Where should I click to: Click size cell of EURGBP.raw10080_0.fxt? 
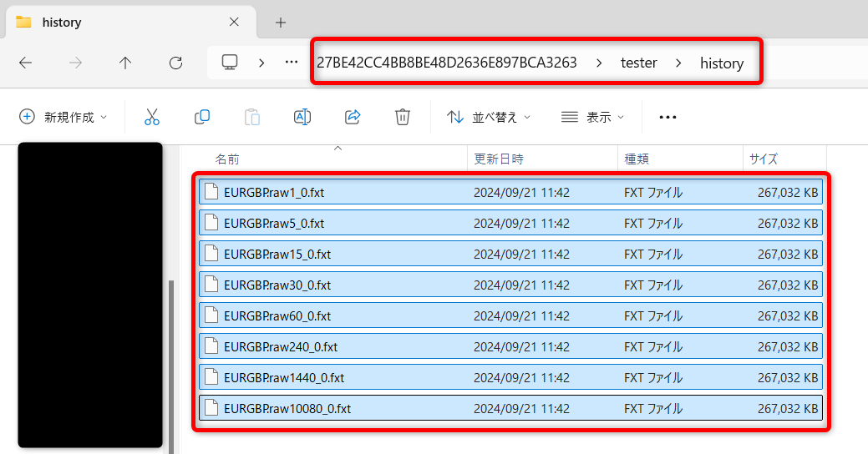pyautogui.click(x=788, y=409)
